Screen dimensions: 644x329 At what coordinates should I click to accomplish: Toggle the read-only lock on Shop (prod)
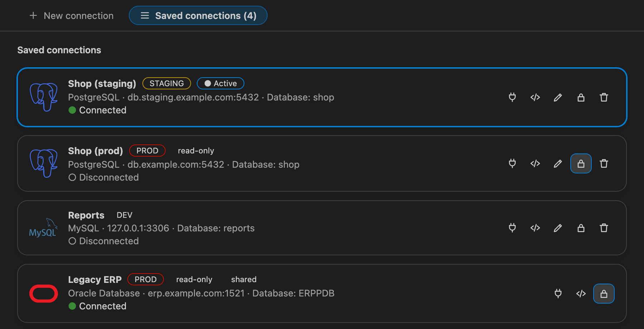pyautogui.click(x=581, y=163)
